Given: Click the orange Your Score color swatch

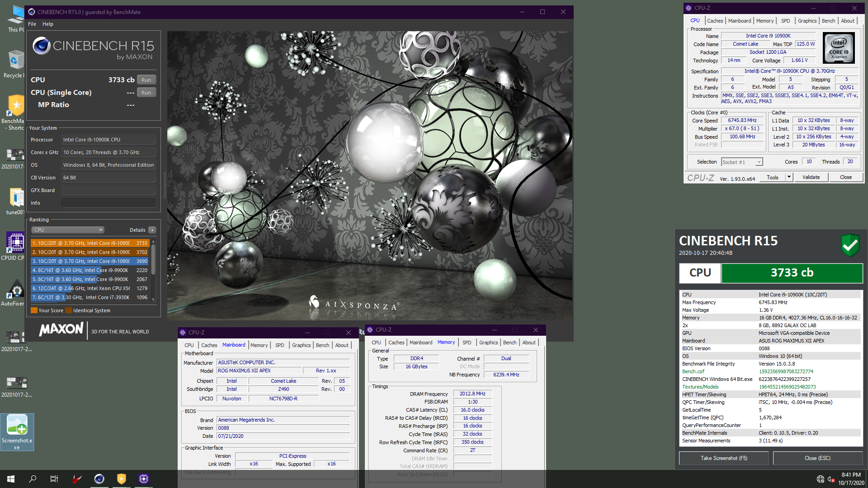Looking at the screenshot, I should tap(34, 310).
